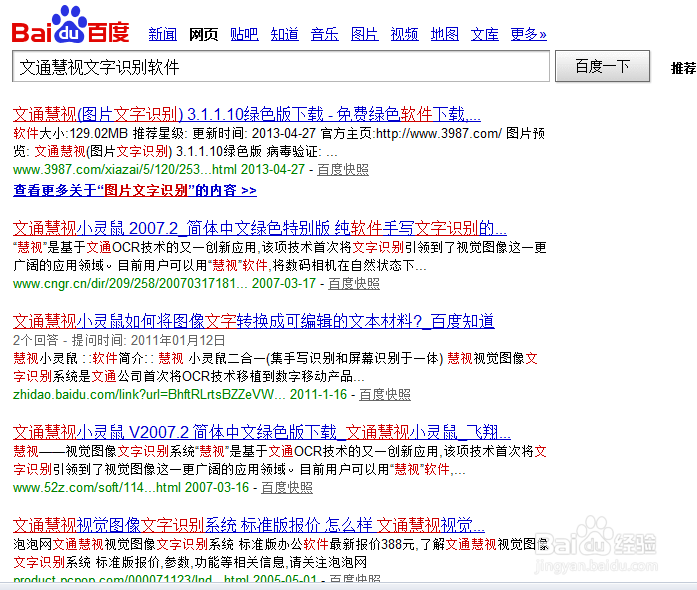Click 查看更多关于“图片文字识别”的内容 link

pyautogui.click(x=135, y=190)
